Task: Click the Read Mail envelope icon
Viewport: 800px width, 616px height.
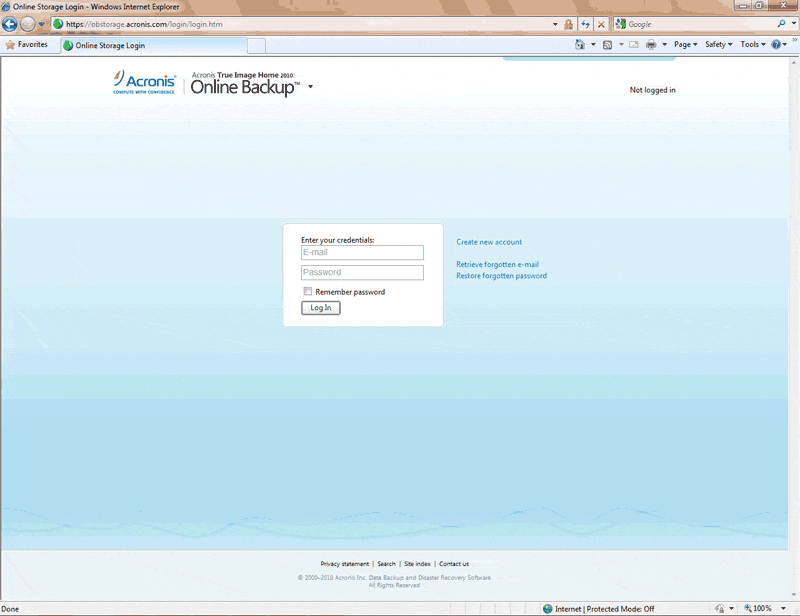Action: (x=634, y=45)
